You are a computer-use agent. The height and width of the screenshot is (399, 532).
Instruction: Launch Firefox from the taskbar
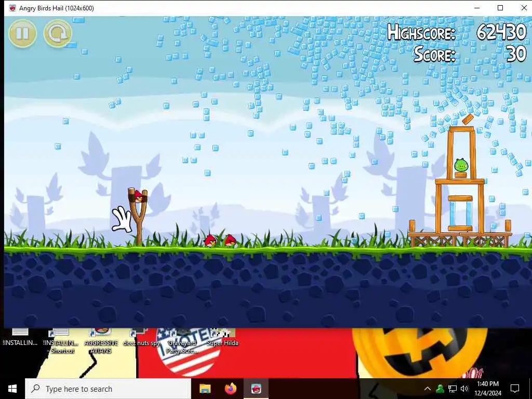coord(231,389)
